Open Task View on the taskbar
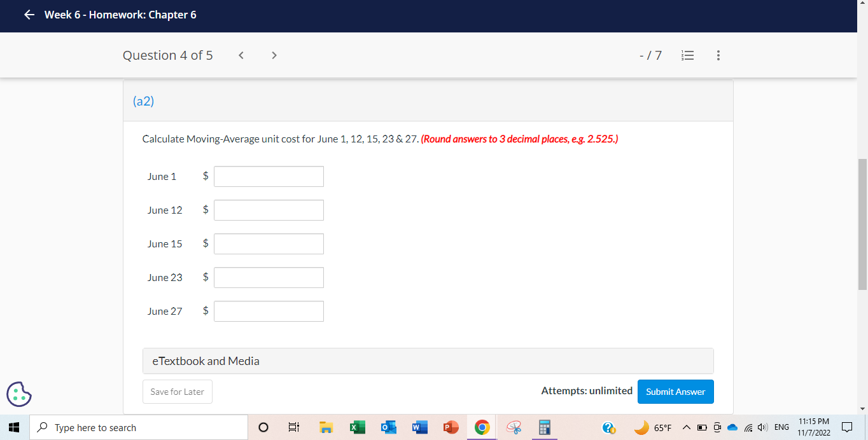This screenshot has height=440, width=868. pos(294,428)
